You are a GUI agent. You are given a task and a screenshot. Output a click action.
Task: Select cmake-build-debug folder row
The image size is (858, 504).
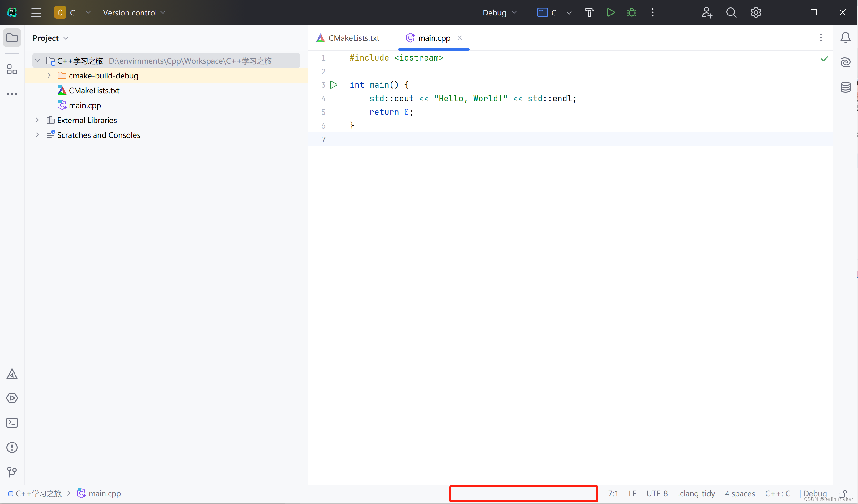pyautogui.click(x=166, y=75)
